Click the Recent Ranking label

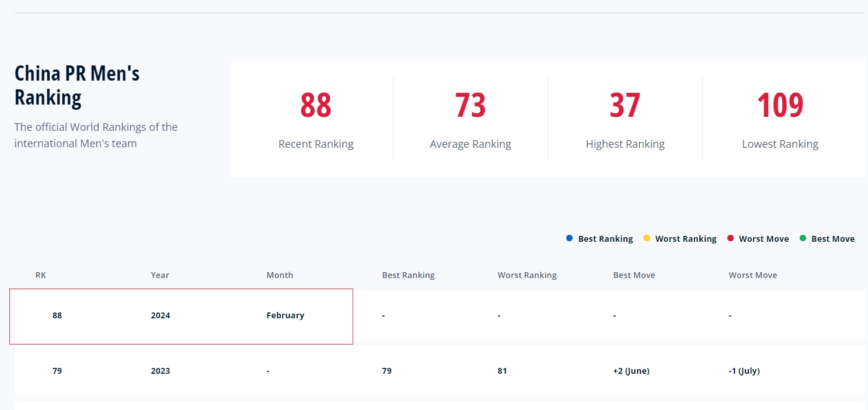(316, 144)
